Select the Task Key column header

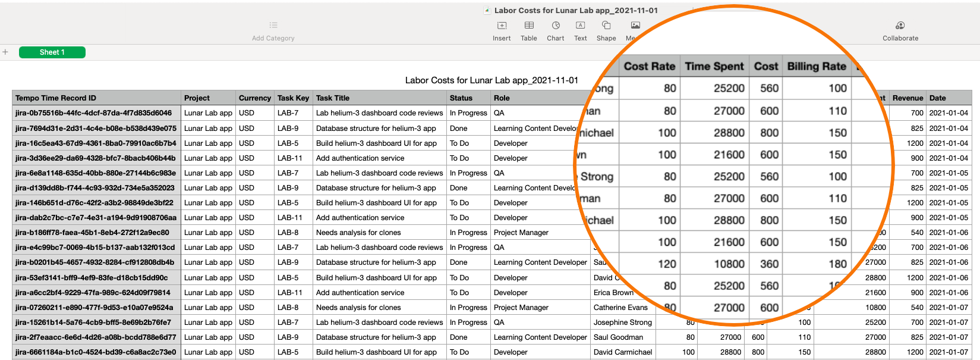click(x=294, y=98)
